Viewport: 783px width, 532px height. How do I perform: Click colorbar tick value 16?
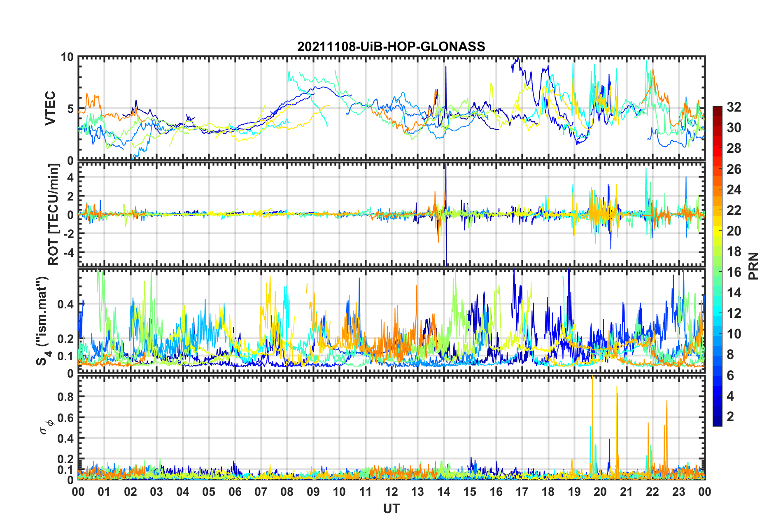[x=734, y=272]
